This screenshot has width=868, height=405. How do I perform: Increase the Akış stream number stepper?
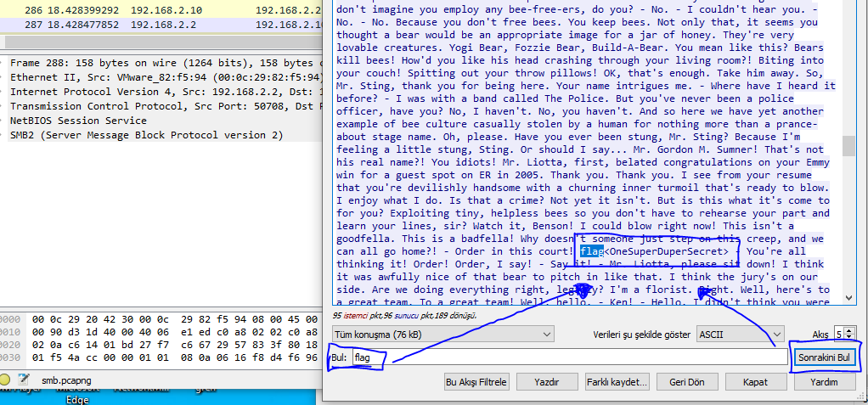[849, 330]
